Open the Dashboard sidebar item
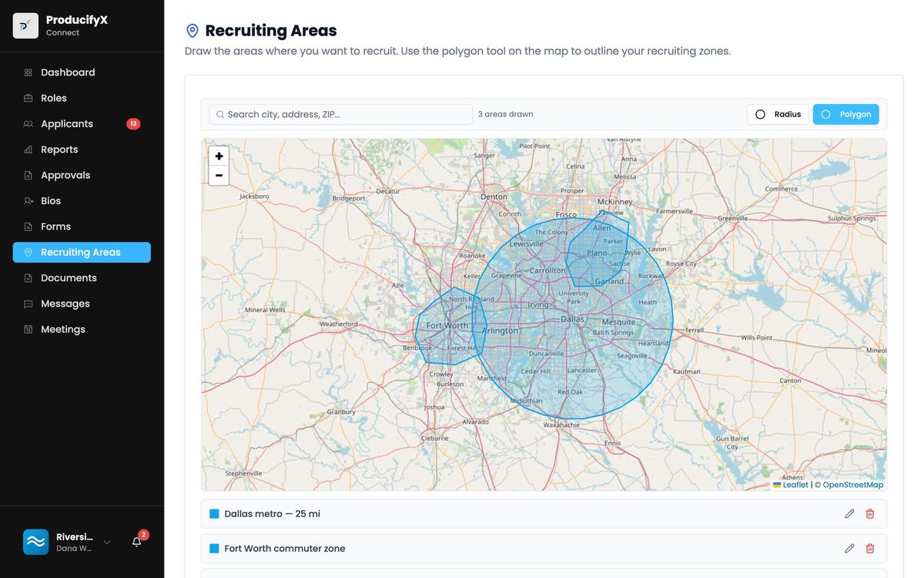924x578 pixels. [82, 72]
